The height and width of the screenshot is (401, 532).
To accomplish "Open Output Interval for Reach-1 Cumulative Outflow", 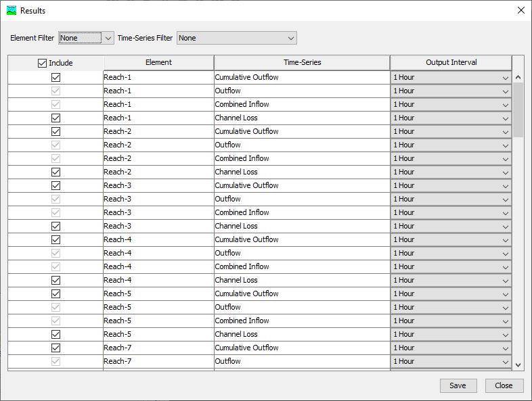I will (x=451, y=77).
